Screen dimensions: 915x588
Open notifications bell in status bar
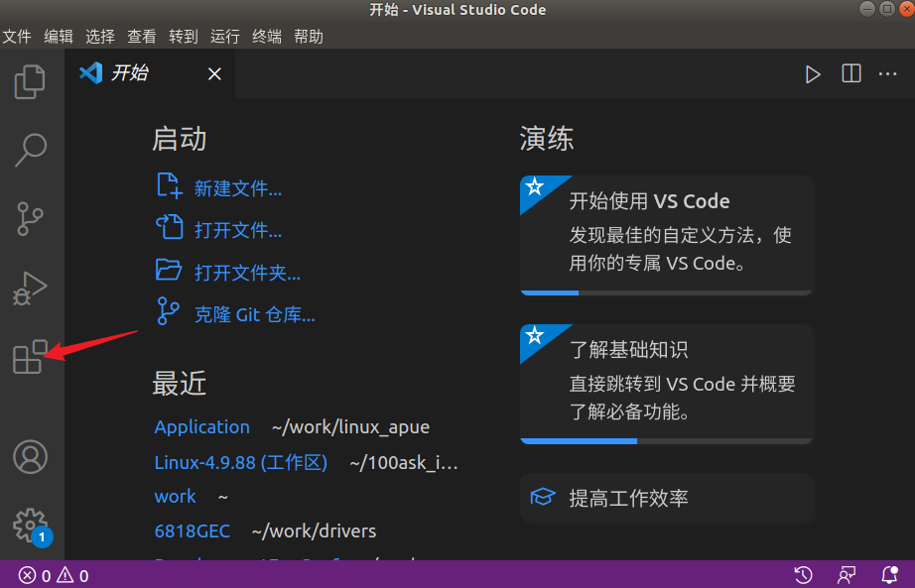889,575
